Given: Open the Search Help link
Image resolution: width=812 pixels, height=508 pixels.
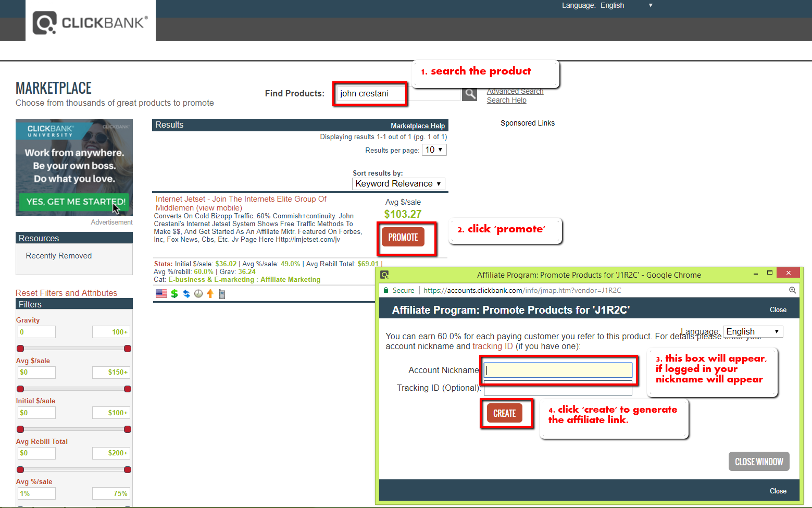Looking at the screenshot, I should (507, 100).
